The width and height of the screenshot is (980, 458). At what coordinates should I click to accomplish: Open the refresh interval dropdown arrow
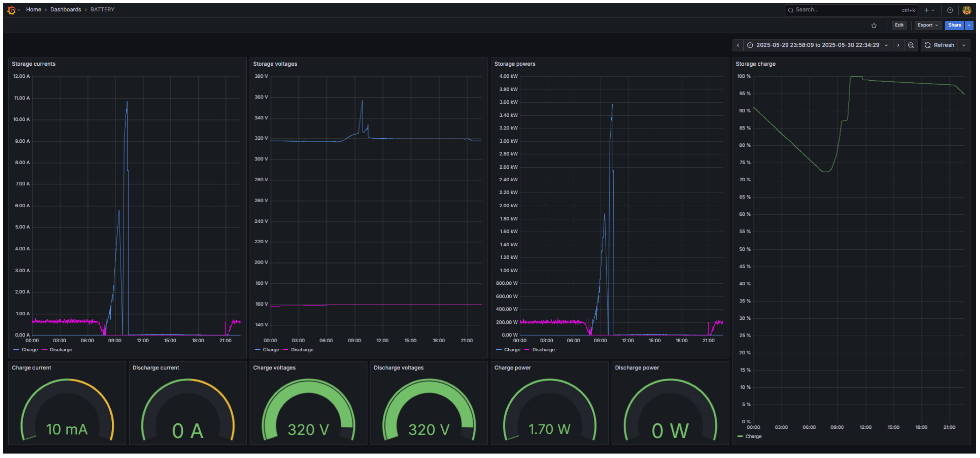tap(964, 45)
